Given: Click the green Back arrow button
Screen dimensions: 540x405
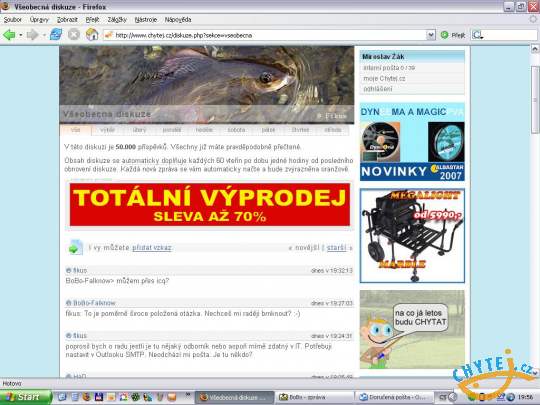Looking at the screenshot, I should point(9,35).
